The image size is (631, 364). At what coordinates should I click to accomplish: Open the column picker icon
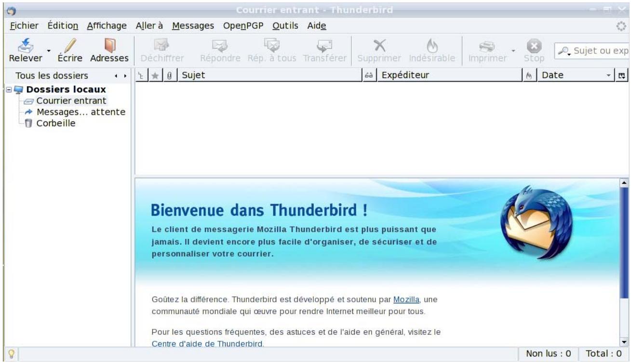point(622,75)
